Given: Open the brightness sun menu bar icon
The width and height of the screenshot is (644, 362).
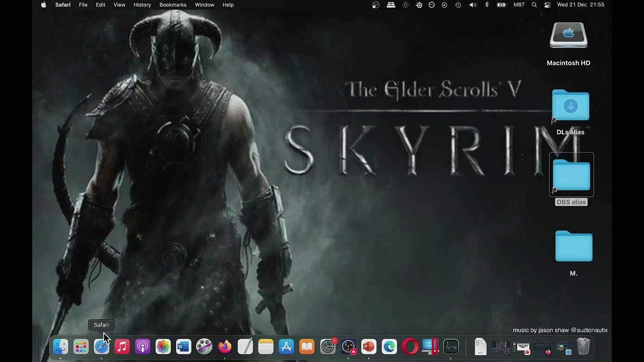Looking at the screenshot, I should coord(406,5).
